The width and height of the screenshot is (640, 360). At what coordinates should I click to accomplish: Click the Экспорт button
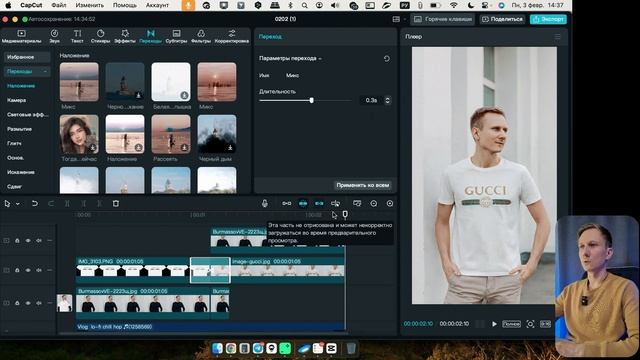point(549,19)
